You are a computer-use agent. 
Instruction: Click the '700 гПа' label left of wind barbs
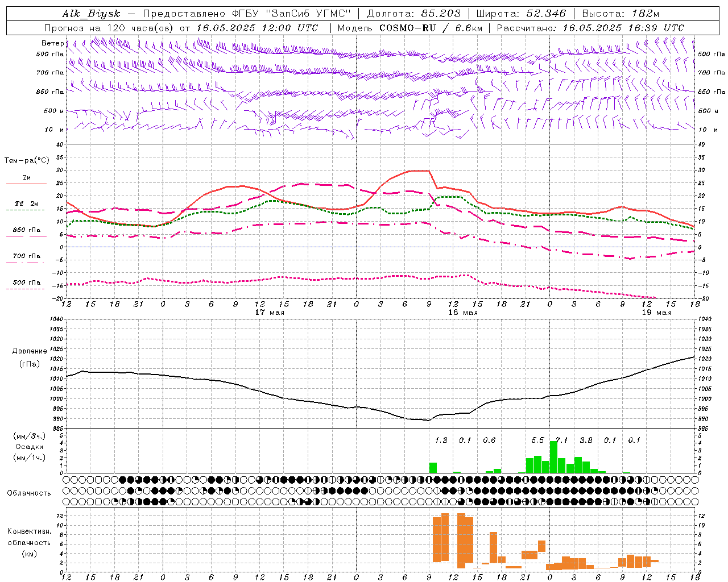[50, 73]
